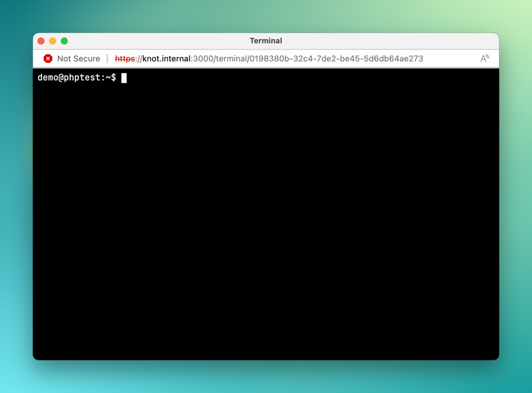The image size is (532, 393).
Task: Click the crossed-out https scheme text
Action: point(124,58)
